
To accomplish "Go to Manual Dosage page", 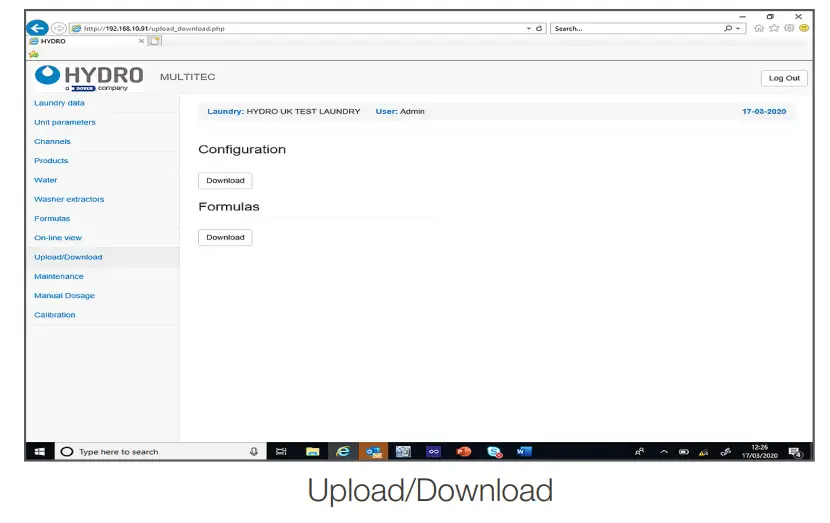I will 64,295.
